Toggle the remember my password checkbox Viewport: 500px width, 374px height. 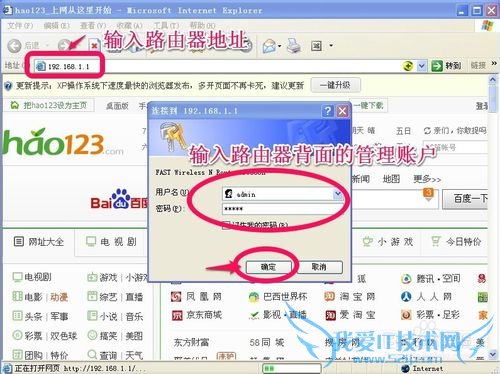(x=226, y=225)
